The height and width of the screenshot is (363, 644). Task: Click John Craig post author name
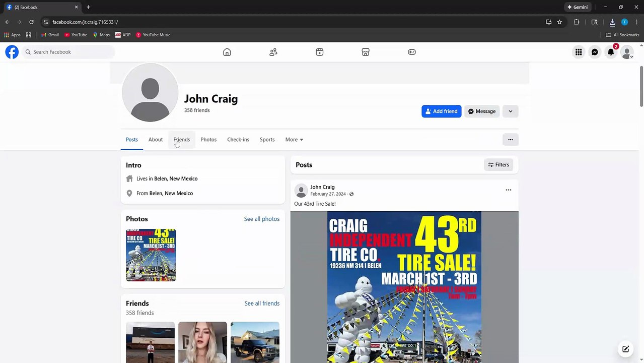pyautogui.click(x=322, y=187)
